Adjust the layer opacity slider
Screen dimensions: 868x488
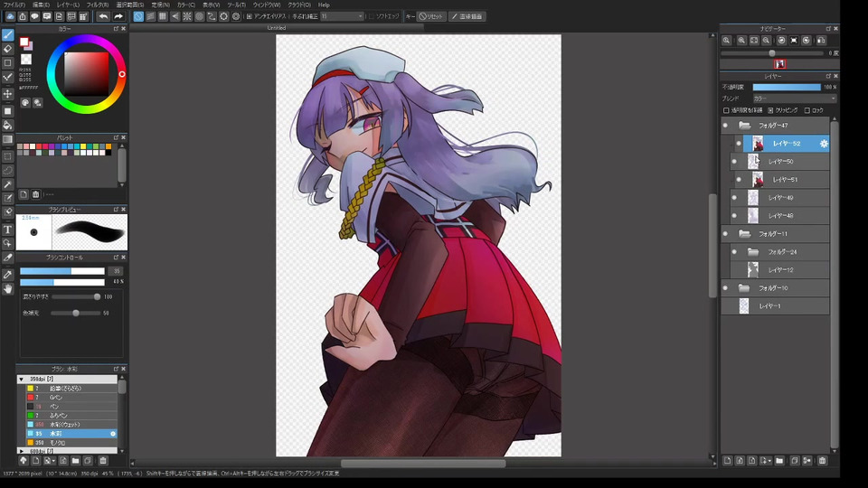tap(787, 87)
